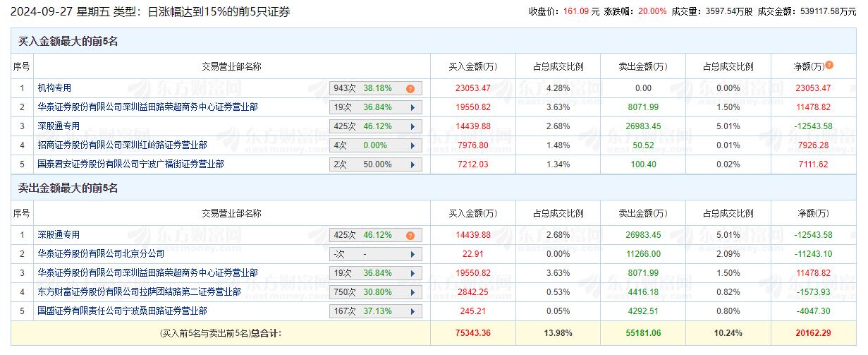Screen dimensions: 868x355
Task: Open 招商证券 深圳红岭路 branch link
Action: pos(123,145)
